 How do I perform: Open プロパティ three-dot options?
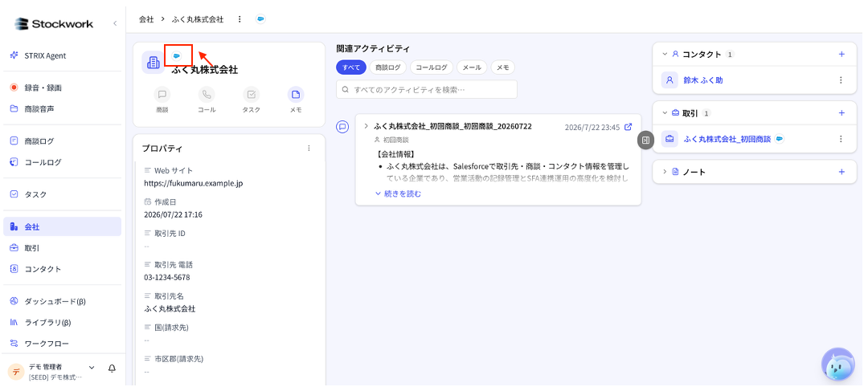pyautogui.click(x=309, y=149)
